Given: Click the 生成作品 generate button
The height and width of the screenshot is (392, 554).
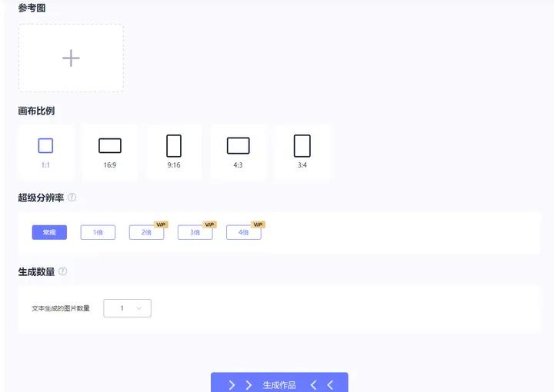Looking at the screenshot, I should click(279, 383).
